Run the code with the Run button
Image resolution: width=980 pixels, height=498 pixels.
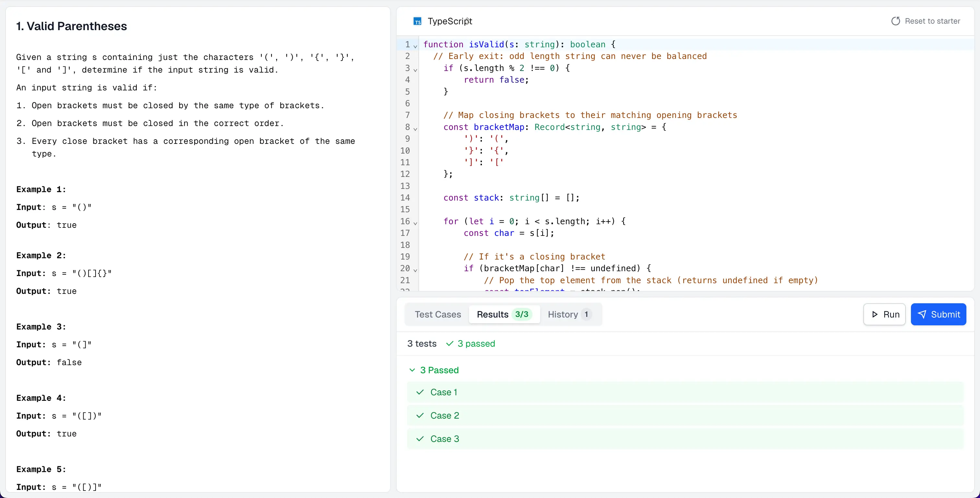pos(884,314)
